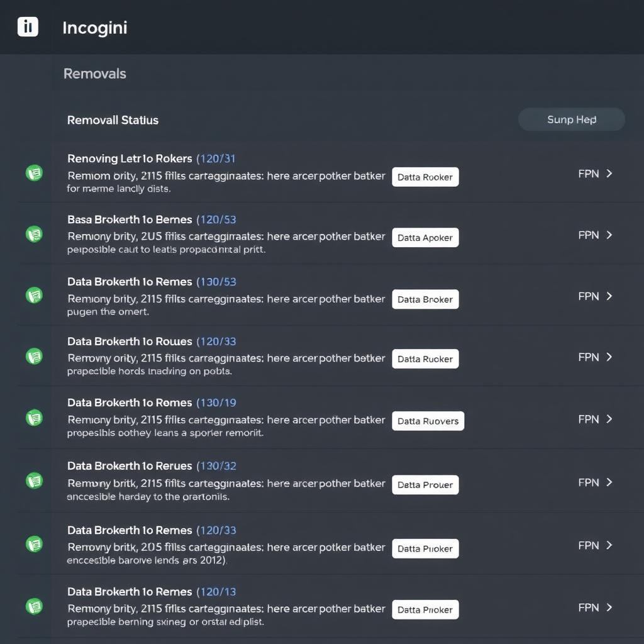
Task: Open the Basa Brokerth lo Bemes title
Action: point(130,219)
